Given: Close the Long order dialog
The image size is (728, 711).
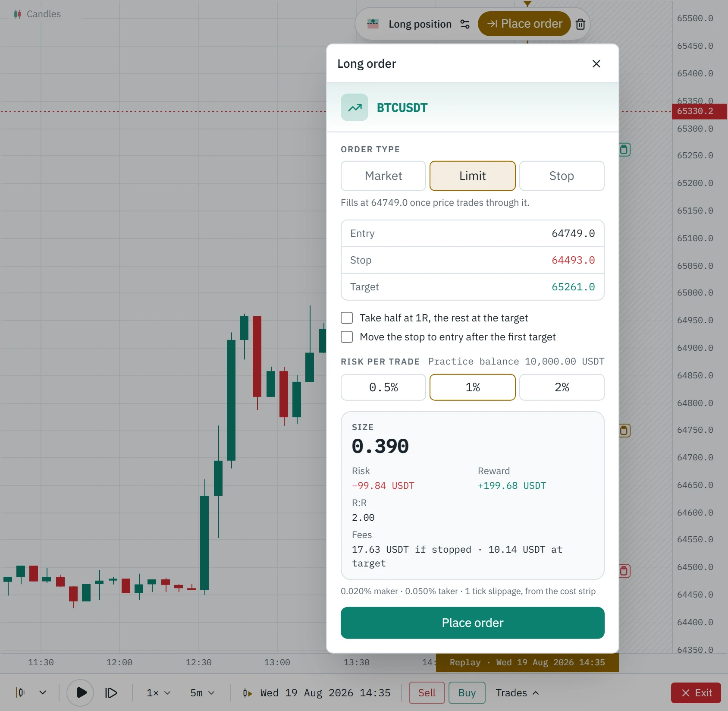Looking at the screenshot, I should [596, 64].
